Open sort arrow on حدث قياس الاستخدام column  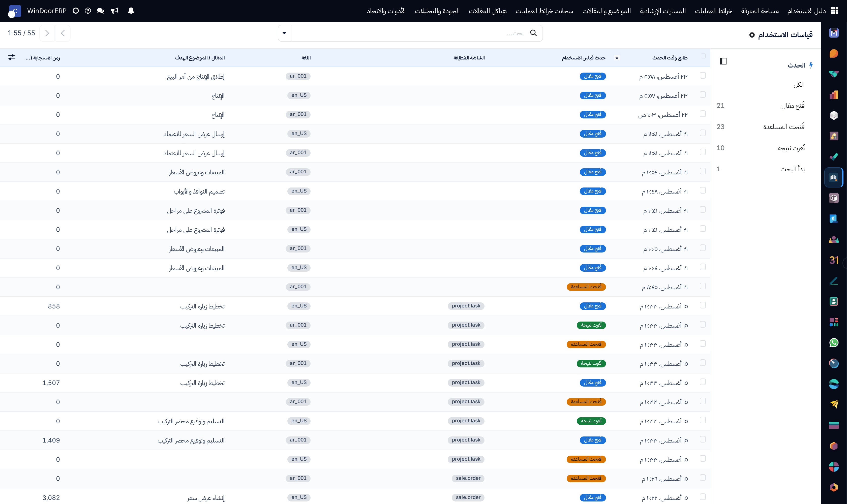tap(617, 58)
